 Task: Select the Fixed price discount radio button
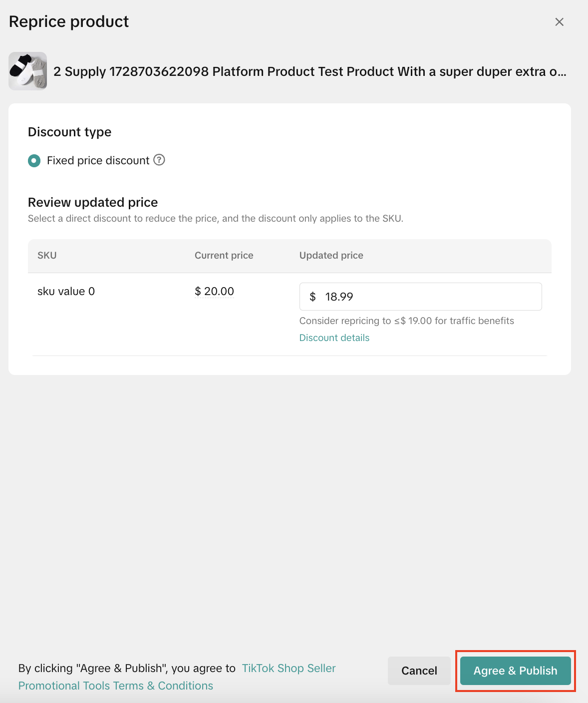click(34, 160)
